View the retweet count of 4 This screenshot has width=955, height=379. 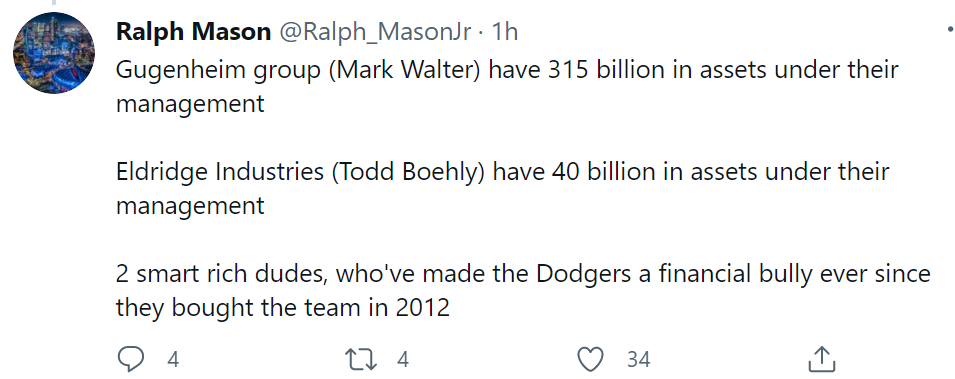[x=402, y=360]
